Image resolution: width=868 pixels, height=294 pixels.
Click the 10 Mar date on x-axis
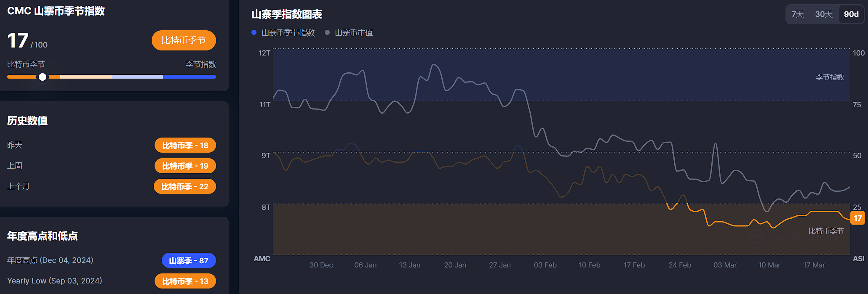(769, 265)
